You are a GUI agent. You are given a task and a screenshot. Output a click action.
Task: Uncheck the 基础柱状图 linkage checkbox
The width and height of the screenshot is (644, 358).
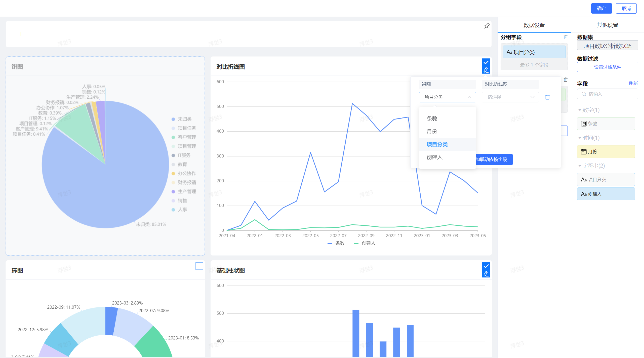(x=486, y=266)
